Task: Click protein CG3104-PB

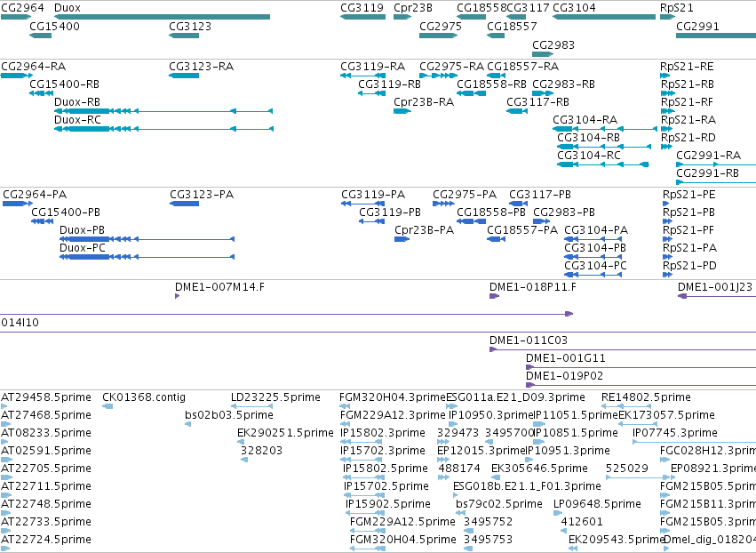Action: 595,249
